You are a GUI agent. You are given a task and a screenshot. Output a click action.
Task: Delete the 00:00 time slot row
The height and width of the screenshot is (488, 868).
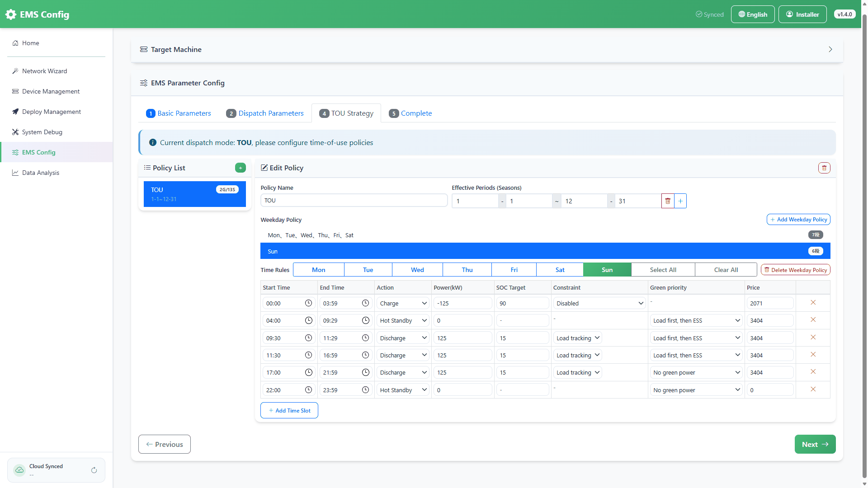(813, 303)
